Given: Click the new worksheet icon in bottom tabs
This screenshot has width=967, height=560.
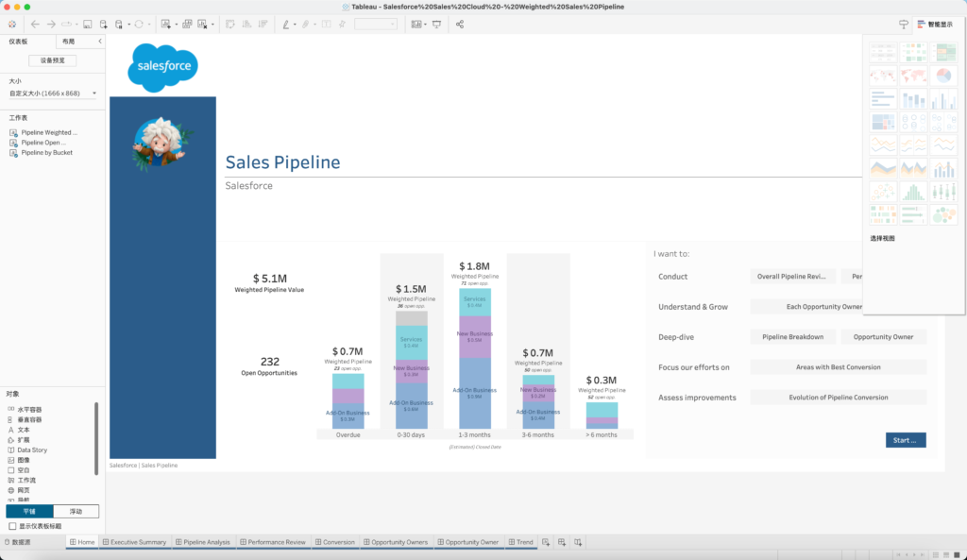Looking at the screenshot, I should [x=546, y=542].
